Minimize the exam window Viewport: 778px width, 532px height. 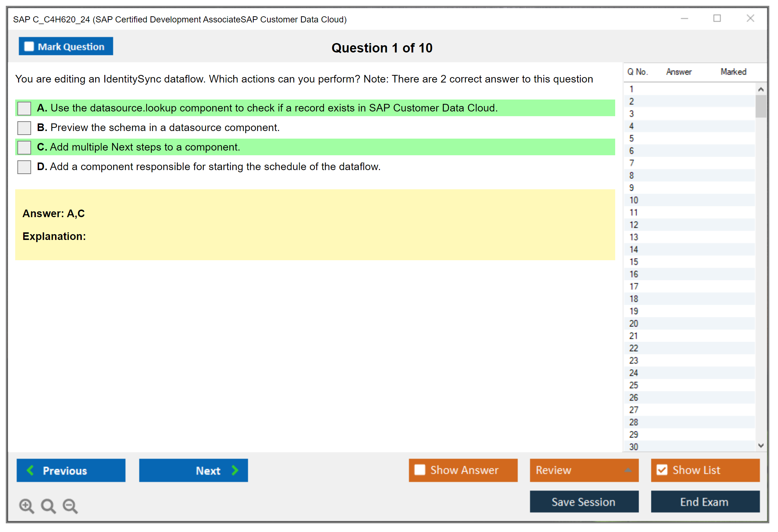click(684, 18)
